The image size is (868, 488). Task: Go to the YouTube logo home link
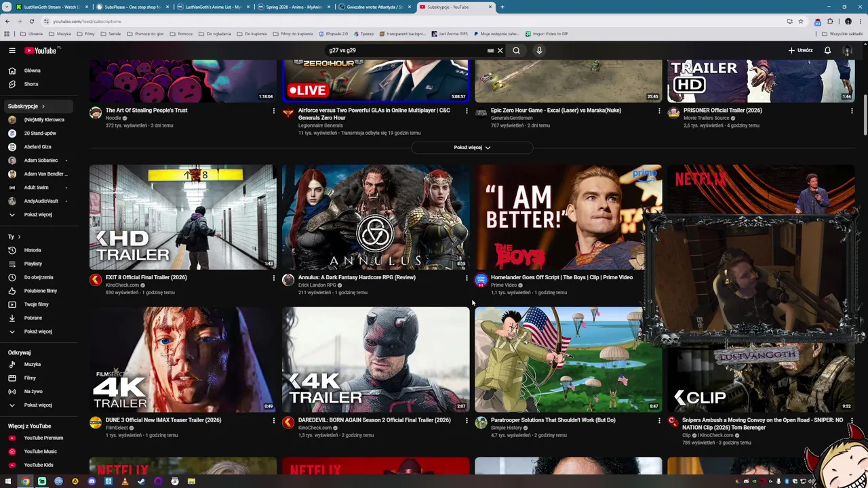point(41,50)
